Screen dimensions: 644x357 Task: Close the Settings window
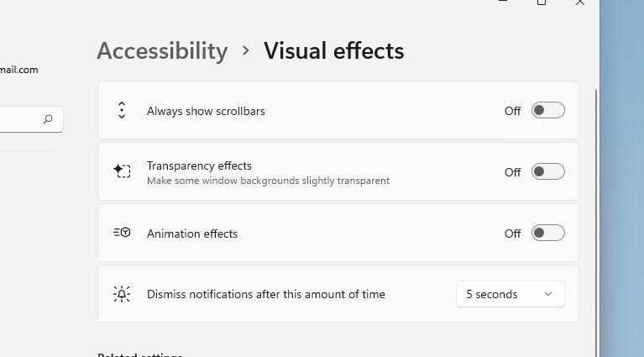(580, 3)
